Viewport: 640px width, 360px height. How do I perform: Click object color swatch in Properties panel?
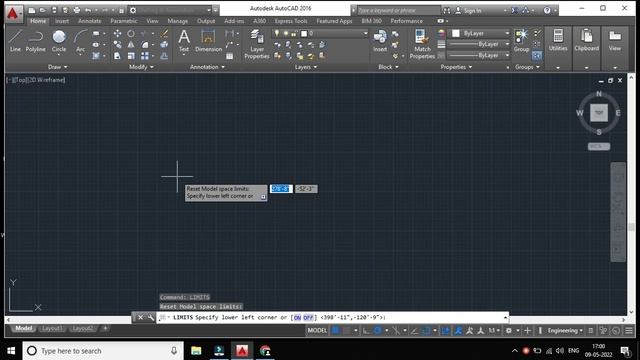click(x=456, y=33)
